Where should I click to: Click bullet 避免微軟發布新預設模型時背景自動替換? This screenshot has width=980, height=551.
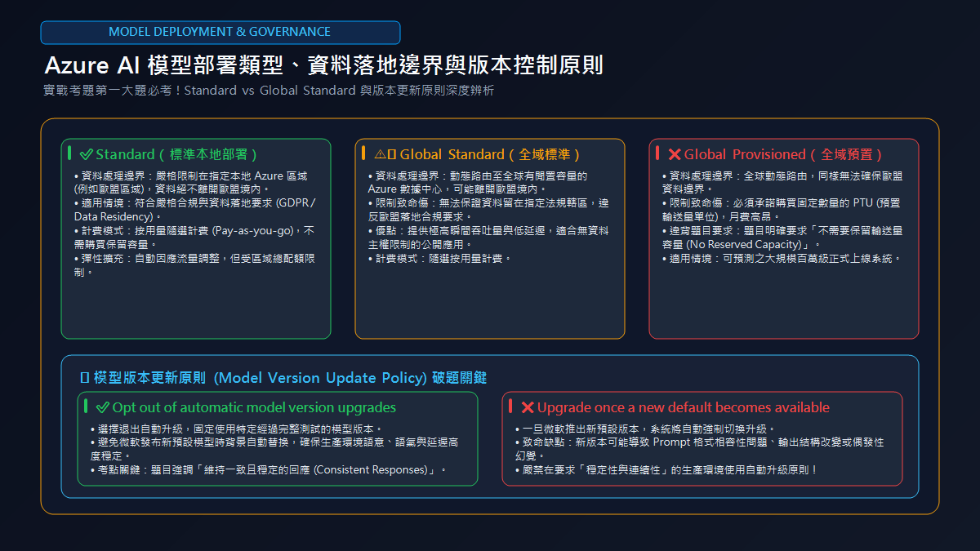pyautogui.click(x=274, y=449)
